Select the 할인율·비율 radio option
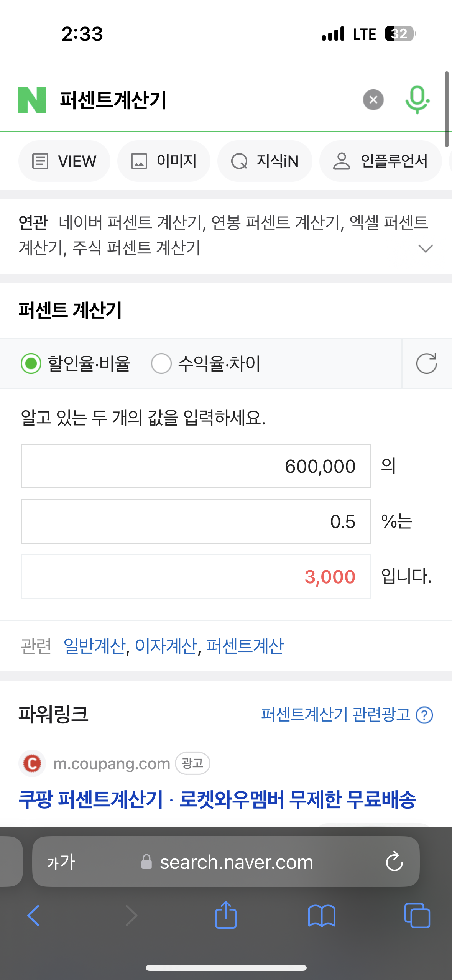The height and width of the screenshot is (980, 452). coord(76,363)
